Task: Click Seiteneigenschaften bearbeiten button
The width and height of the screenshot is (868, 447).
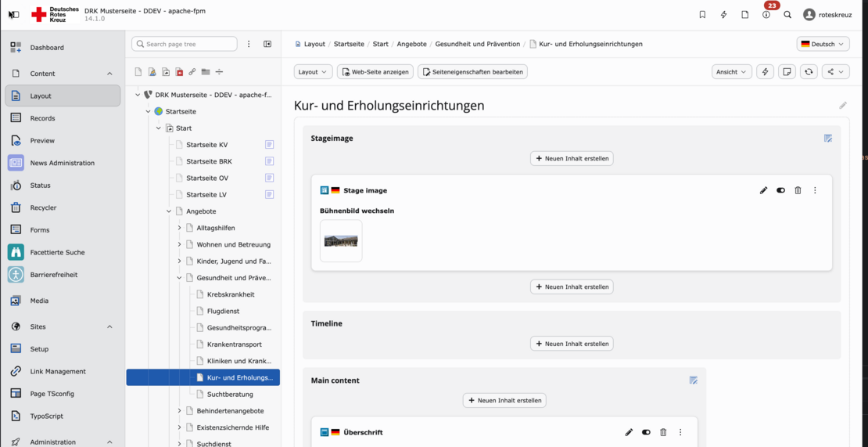Action: tap(472, 72)
